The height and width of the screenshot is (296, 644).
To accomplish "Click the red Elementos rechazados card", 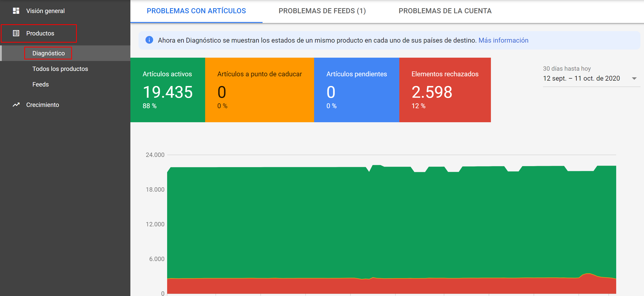I will (445, 90).
